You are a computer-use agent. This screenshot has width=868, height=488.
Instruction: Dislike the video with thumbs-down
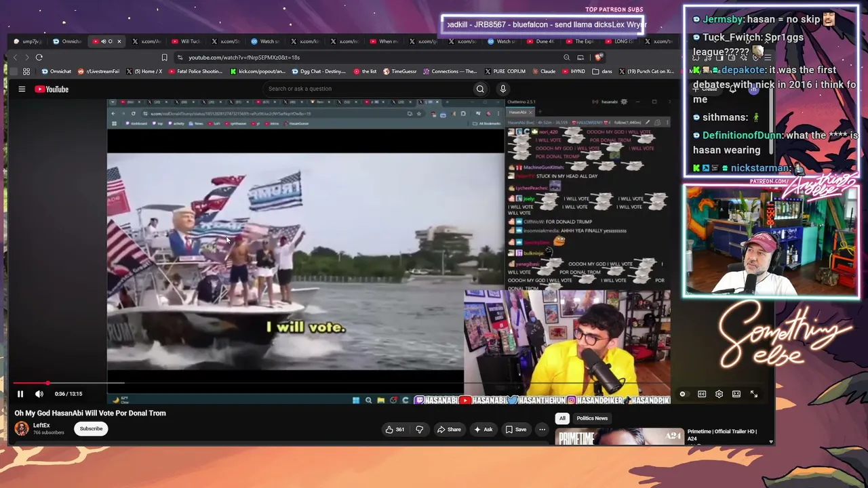point(419,429)
